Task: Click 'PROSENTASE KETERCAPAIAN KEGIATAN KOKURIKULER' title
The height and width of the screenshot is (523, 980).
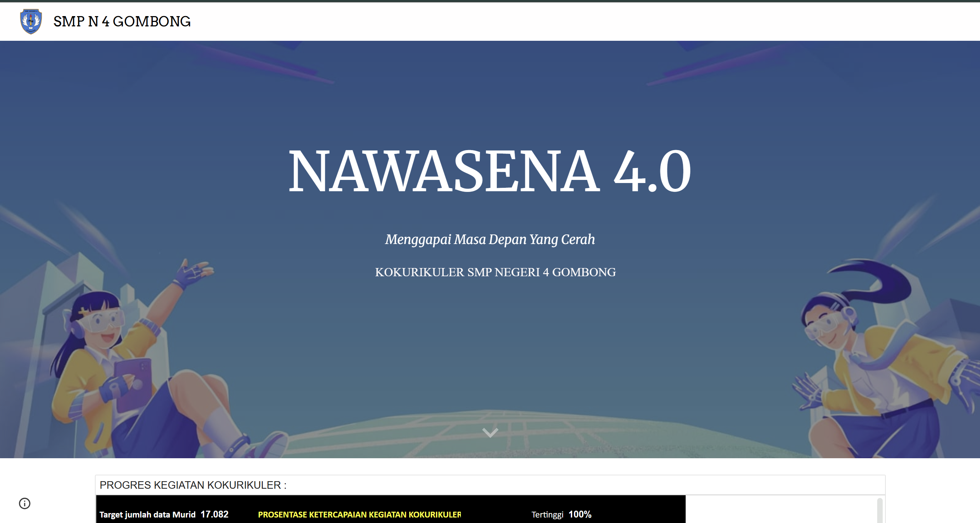Action: tap(359, 515)
